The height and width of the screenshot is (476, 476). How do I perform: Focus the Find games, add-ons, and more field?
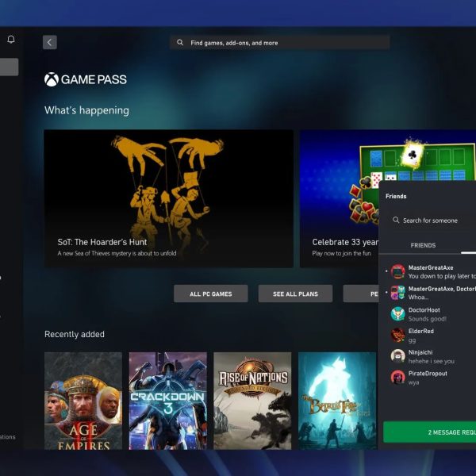(279, 43)
